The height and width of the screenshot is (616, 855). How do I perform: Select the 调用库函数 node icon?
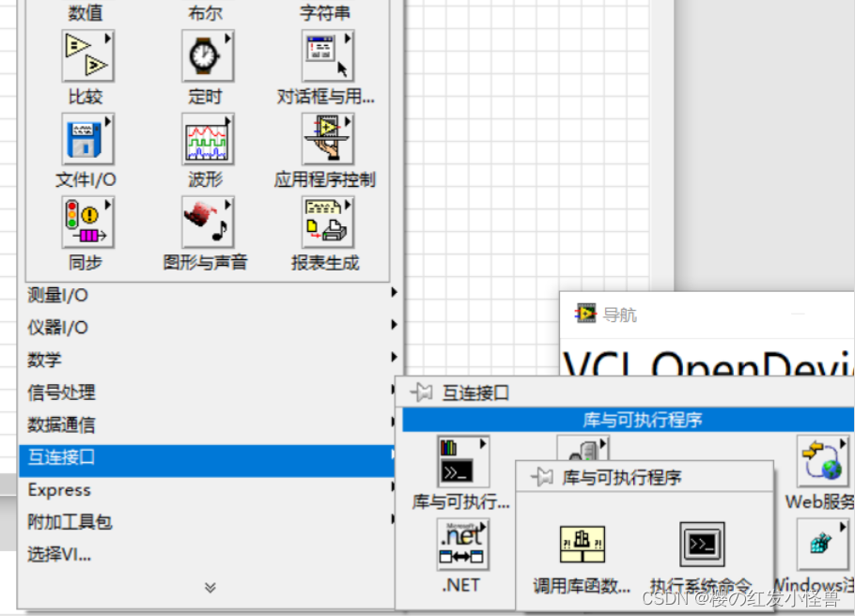coord(583,544)
